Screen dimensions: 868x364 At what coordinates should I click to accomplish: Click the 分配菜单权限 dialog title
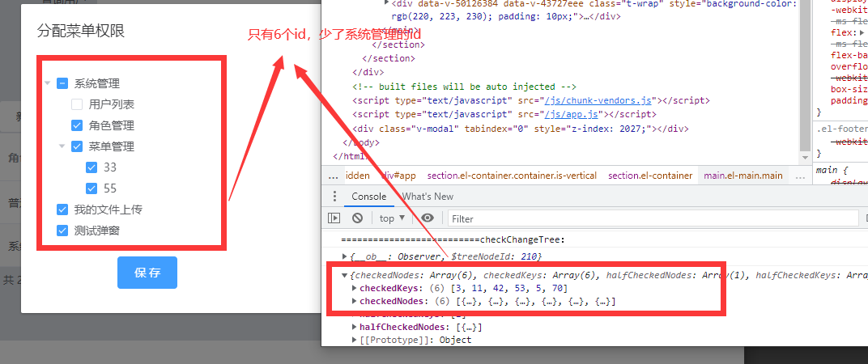pyautogui.click(x=81, y=31)
